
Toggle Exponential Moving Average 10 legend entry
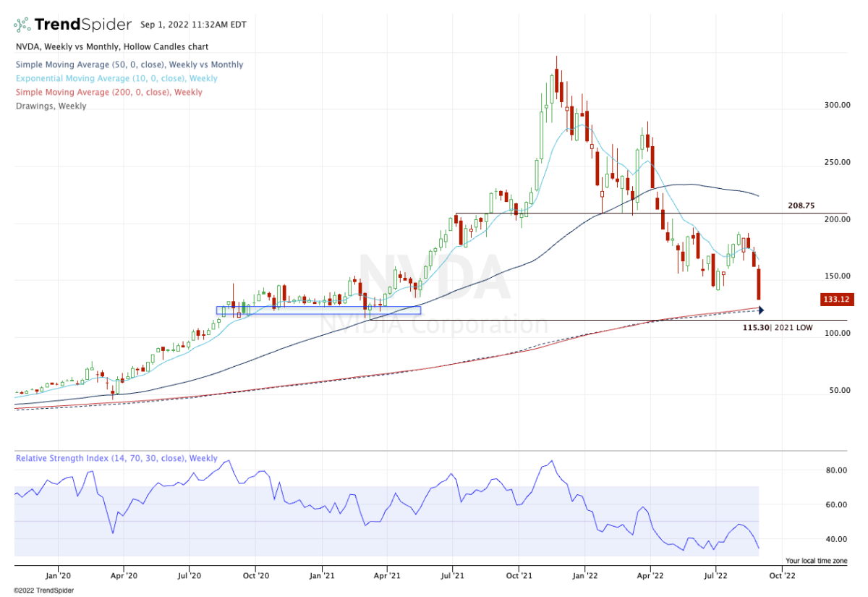(x=116, y=78)
